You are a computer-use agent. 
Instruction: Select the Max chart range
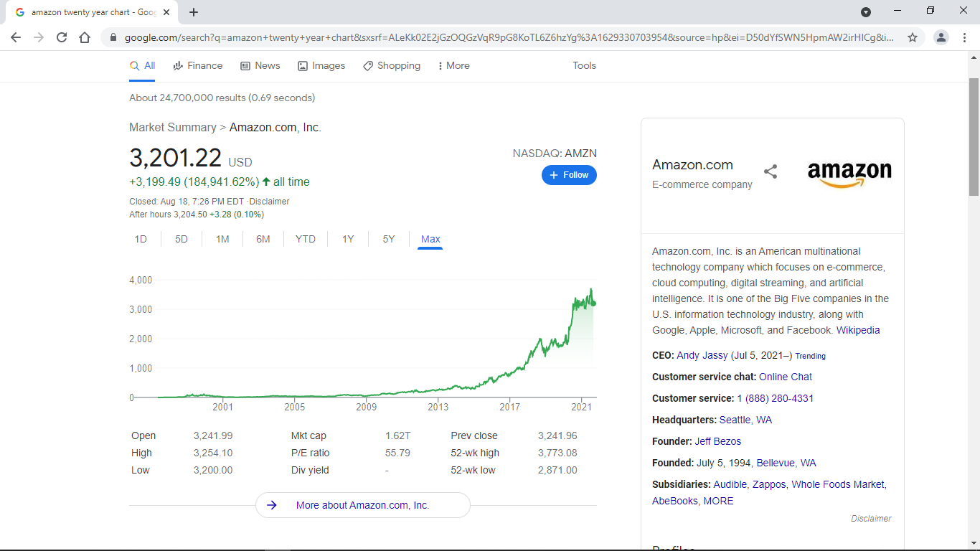tap(430, 239)
